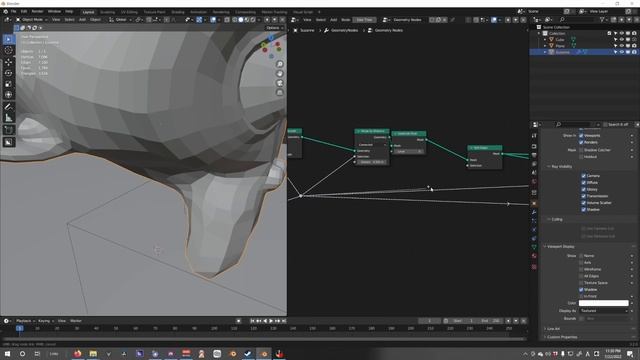The width and height of the screenshot is (640, 360).
Task: Jump to the timeline end frame
Action: pyautogui.click(x=284, y=321)
